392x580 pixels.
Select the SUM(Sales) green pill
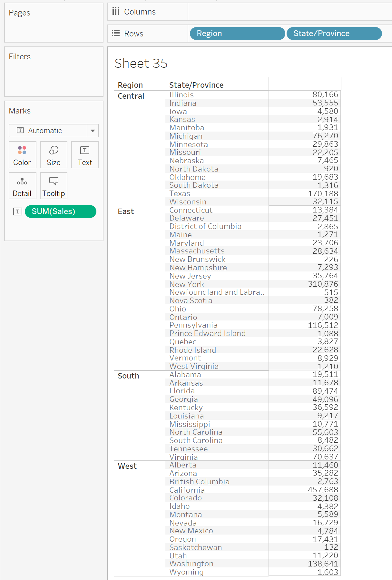pos(61,211)
